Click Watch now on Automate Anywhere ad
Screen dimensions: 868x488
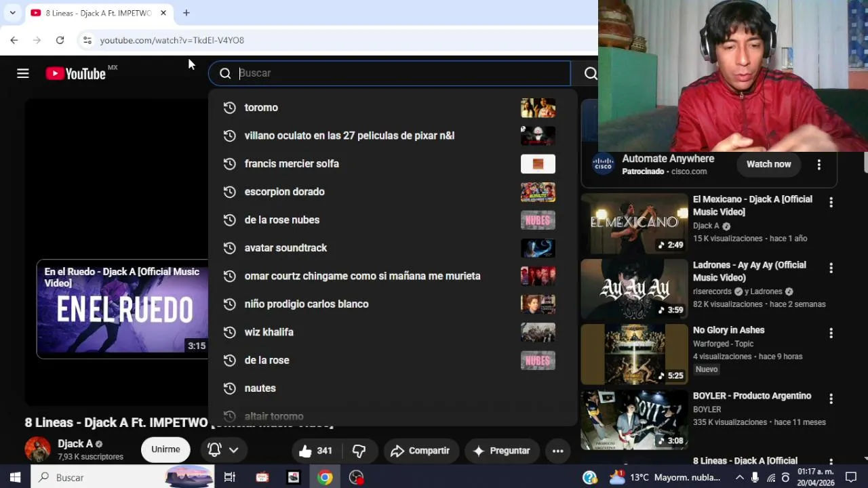coord(768,164)
